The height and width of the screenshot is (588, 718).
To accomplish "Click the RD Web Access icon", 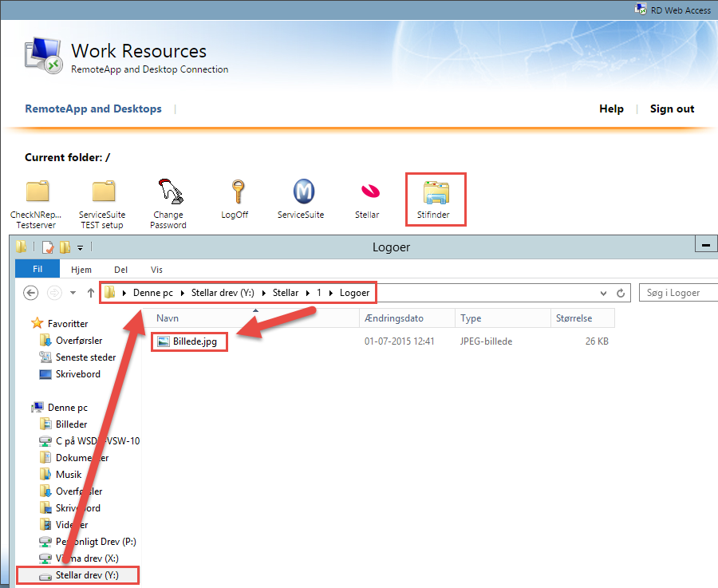I will click(641, 9).
